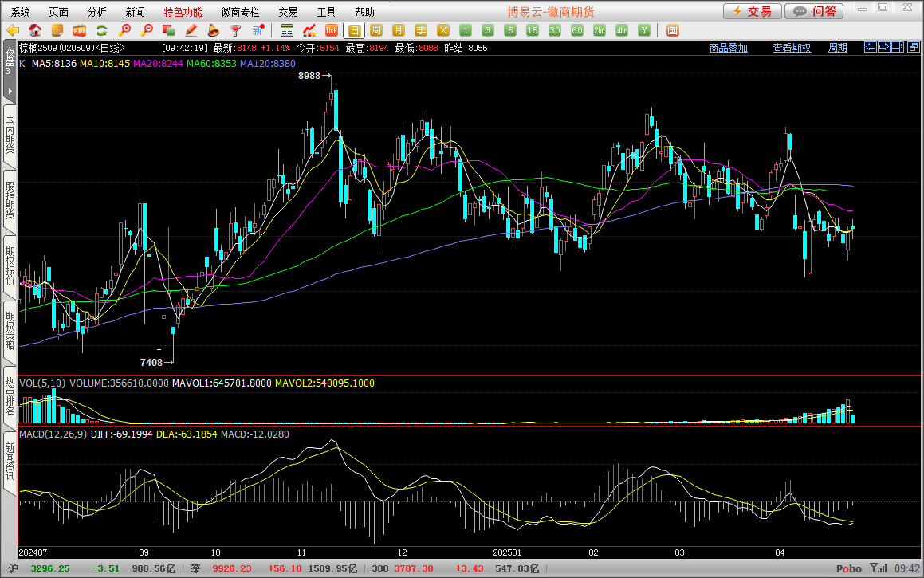
Task: Open the 特色功能 menu
Action: 183,12
